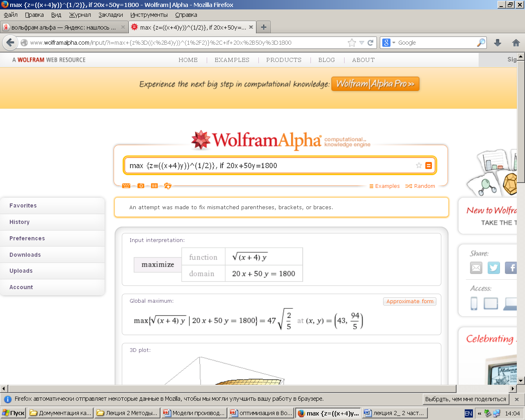The width and height of the screenshot is (525, 420).
Task: Open the Файл menu
Action: tap(11, 15)
